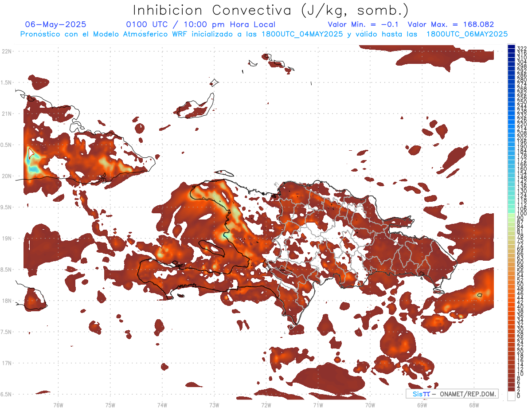The width and height of the screenshot is (532, 411).
Task: Click the "73W" longitude label
Action: 214,405
